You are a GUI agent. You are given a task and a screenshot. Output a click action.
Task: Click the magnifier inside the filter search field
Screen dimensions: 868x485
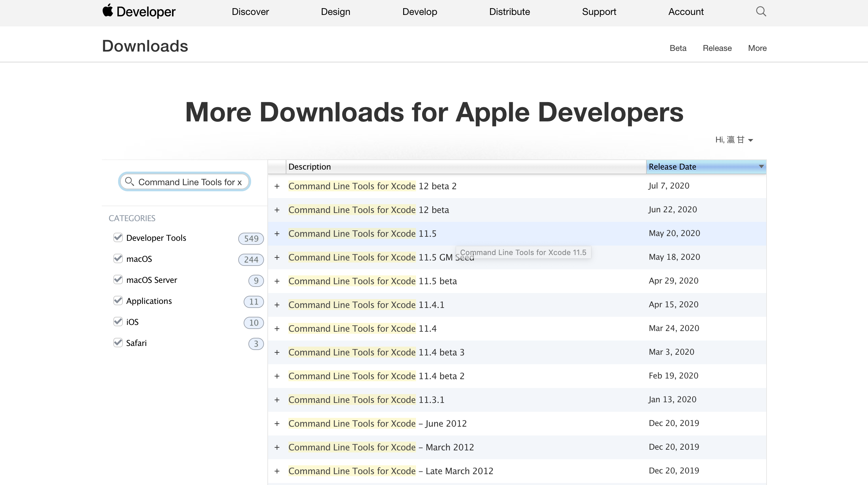coord(129,182)
